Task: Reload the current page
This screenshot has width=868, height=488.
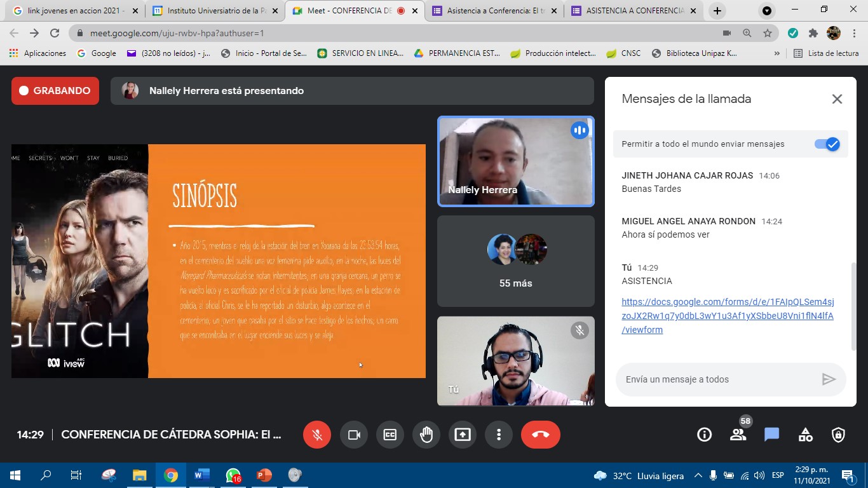Action: click(55, 33)
